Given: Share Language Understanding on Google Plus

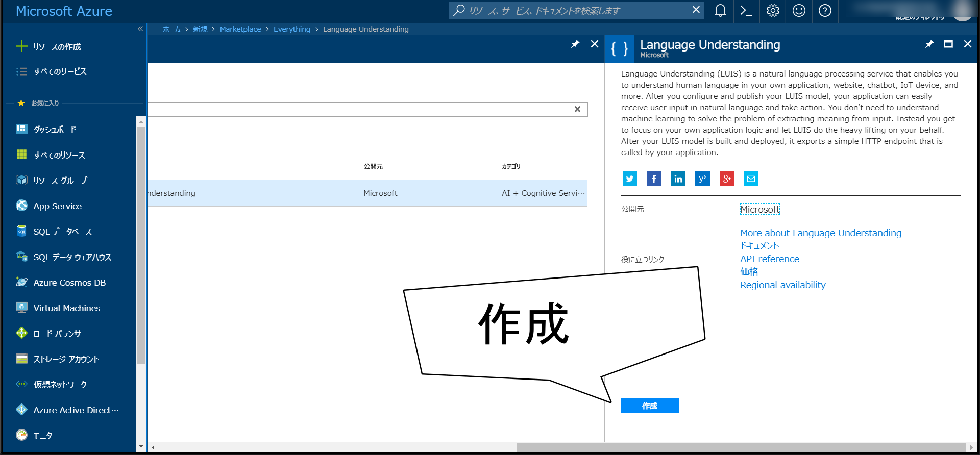Looking at the screenshot, I should tap(727, 179).
